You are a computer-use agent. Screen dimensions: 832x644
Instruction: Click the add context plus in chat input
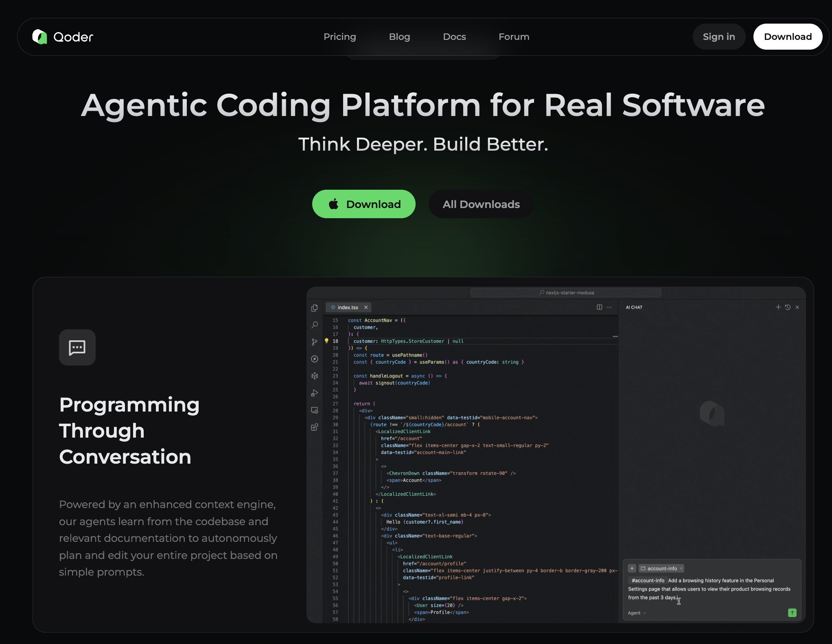tap(632, 568)
